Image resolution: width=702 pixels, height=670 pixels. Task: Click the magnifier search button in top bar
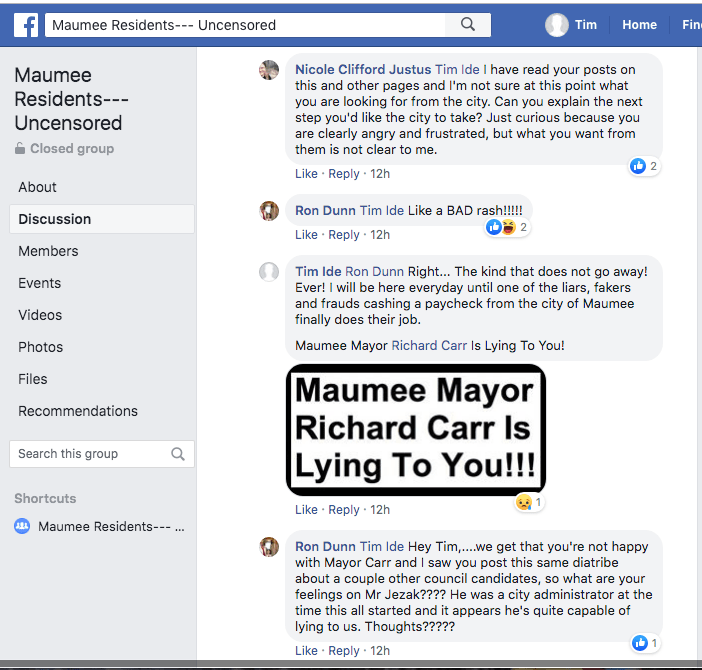[467, 25]
